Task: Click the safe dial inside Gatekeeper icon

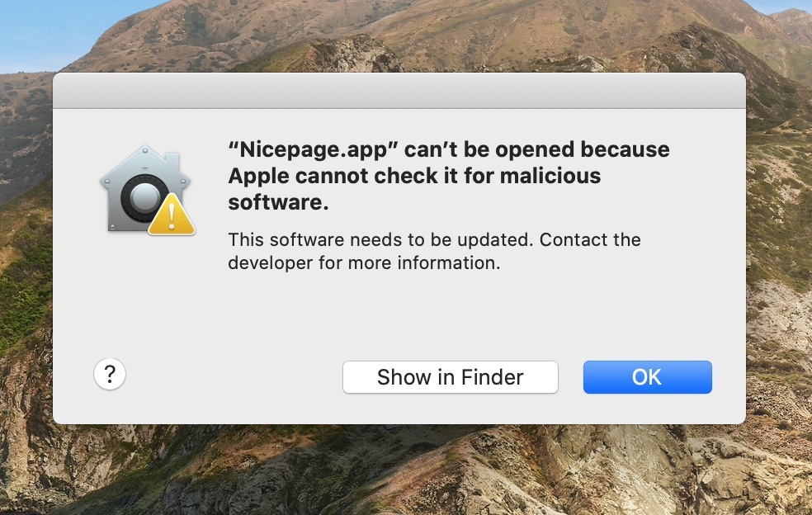Action: (x=144, y=197)
